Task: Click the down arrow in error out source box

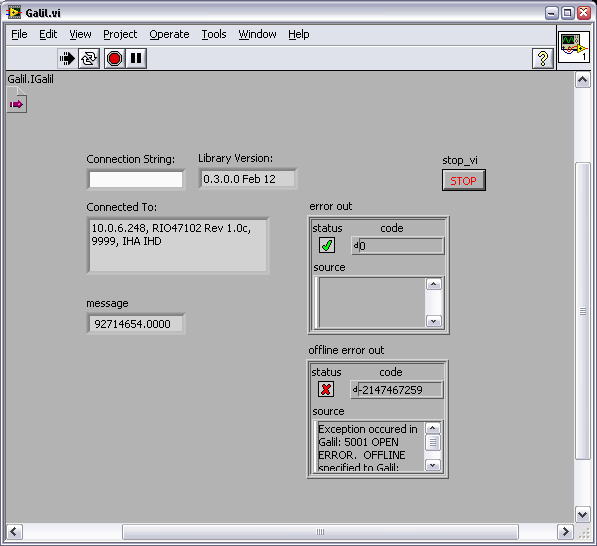Action: [434, 321]
